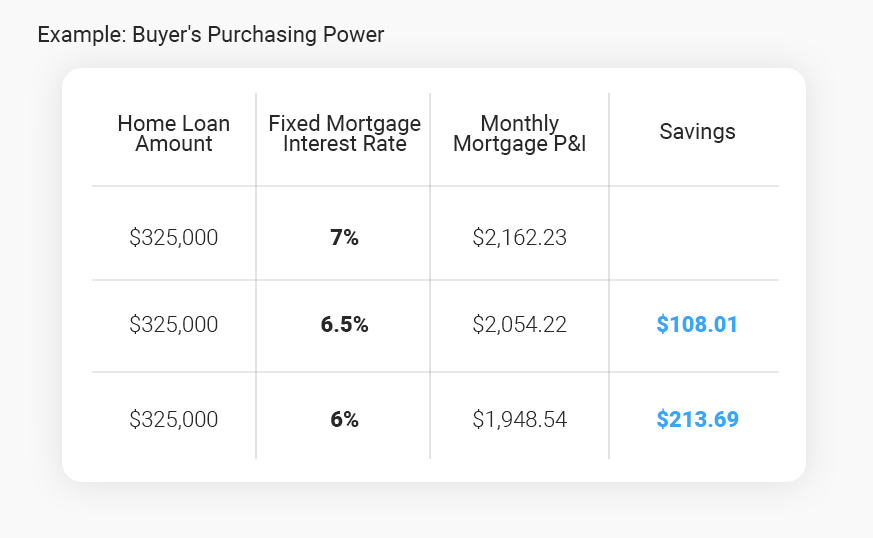This screenshot has height=538, width=873.
Task: Click the word 'Buyer's' in the heading
Action: pyautogui.click(x=164, y=35)
